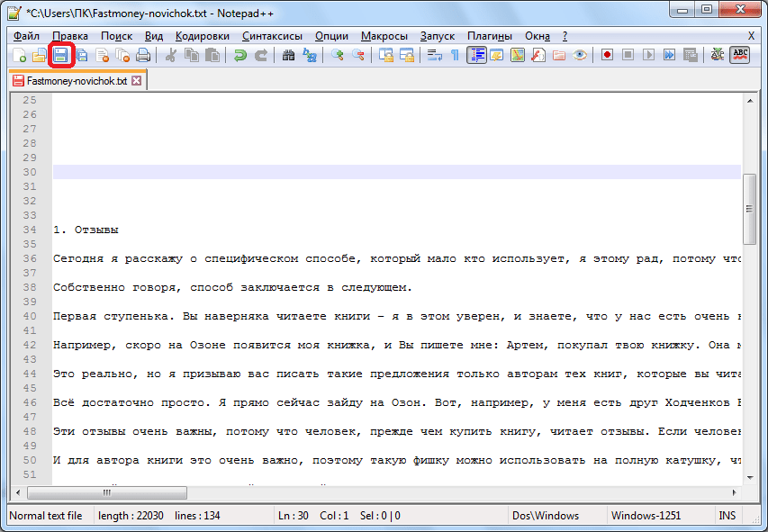This screenshot has width=768, height=532.
Task: Toggle word wrap in toolbar
Action: [435, 55]
